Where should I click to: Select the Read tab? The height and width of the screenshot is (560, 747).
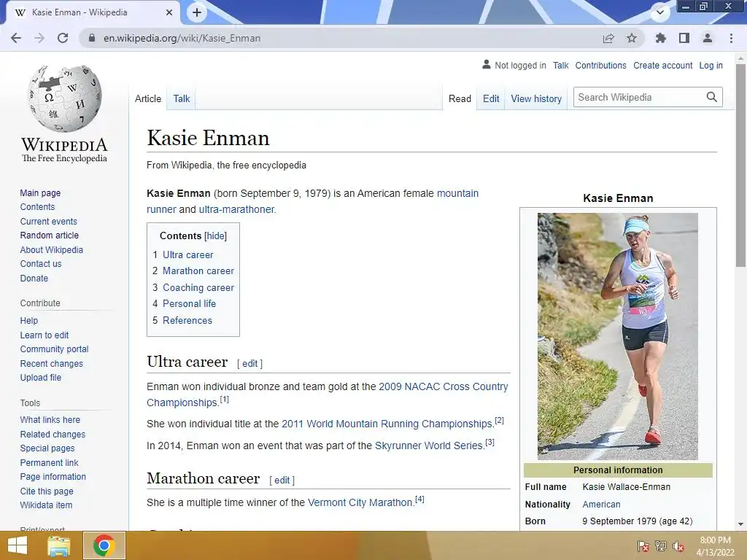[x=460, y=98]
